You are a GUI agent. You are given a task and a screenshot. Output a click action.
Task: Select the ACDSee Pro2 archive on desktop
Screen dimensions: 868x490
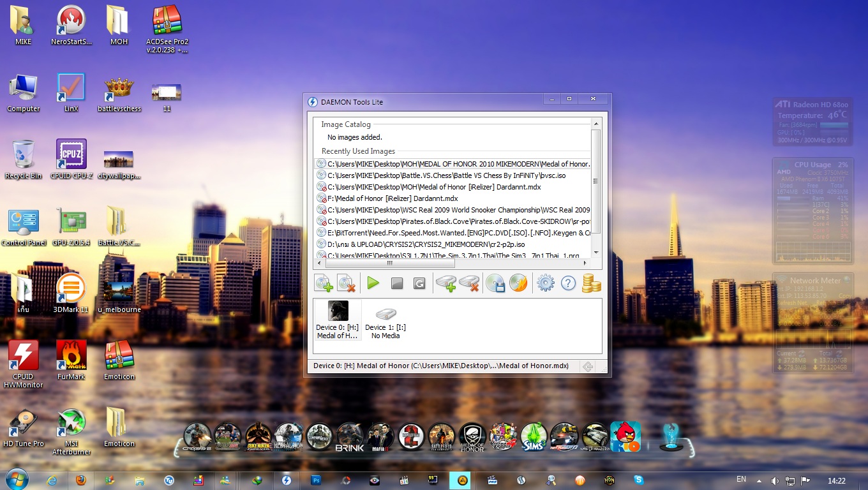click(x=167, y=29)
